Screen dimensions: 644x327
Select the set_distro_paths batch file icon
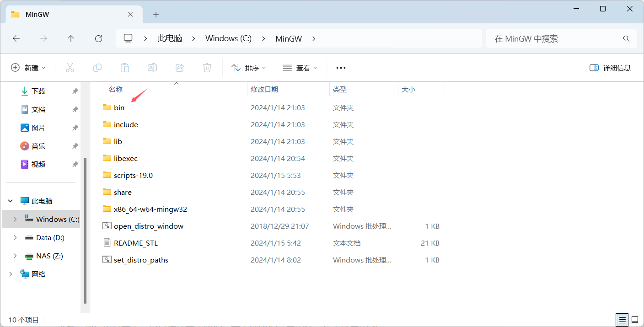click(107, 259)
